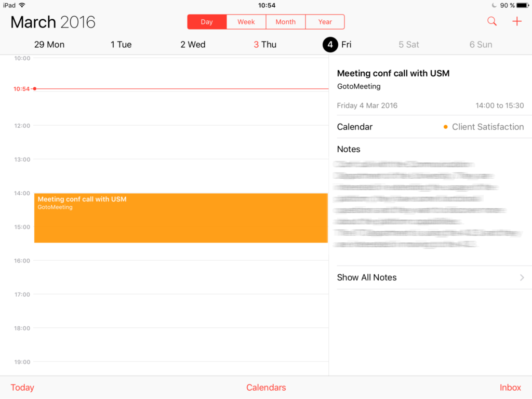Select Monday the 29th in week strip

tap(49, 45)
